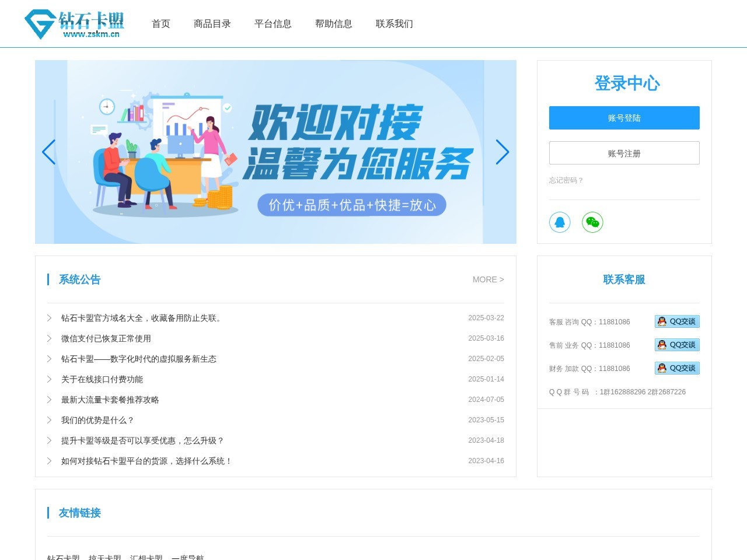Screen dimensions: 747x560
Task: Click the date 2024-07-05
Action: click(486, 400)
